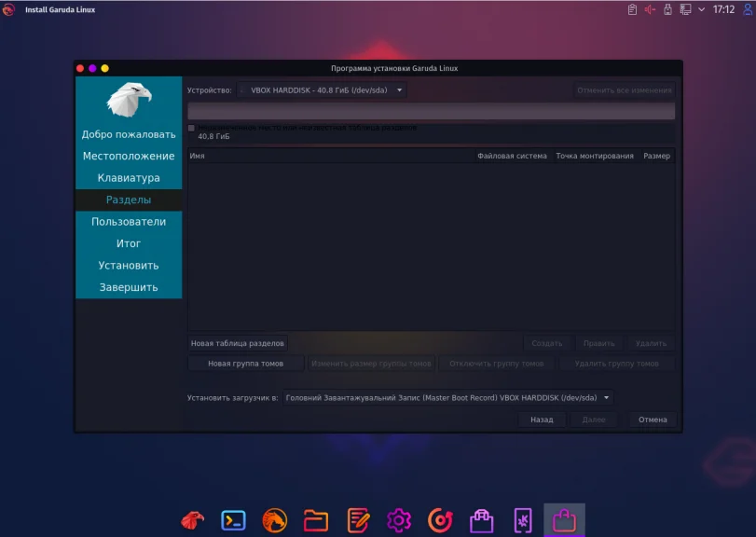Viewport: 756px width, 537px height.
Task: Click the Новая таблица разделов button
Action: pos(237,342)
